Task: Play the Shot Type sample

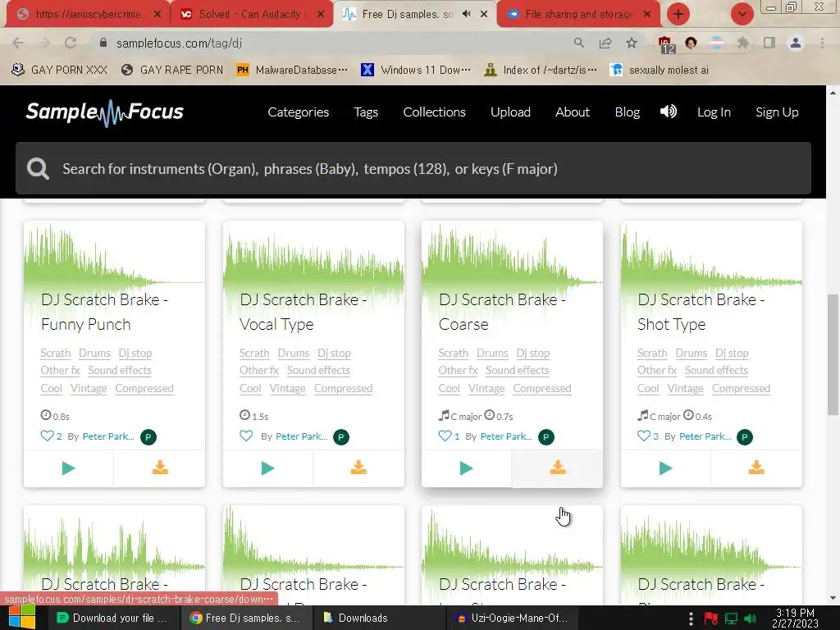Action: (665, 468)
